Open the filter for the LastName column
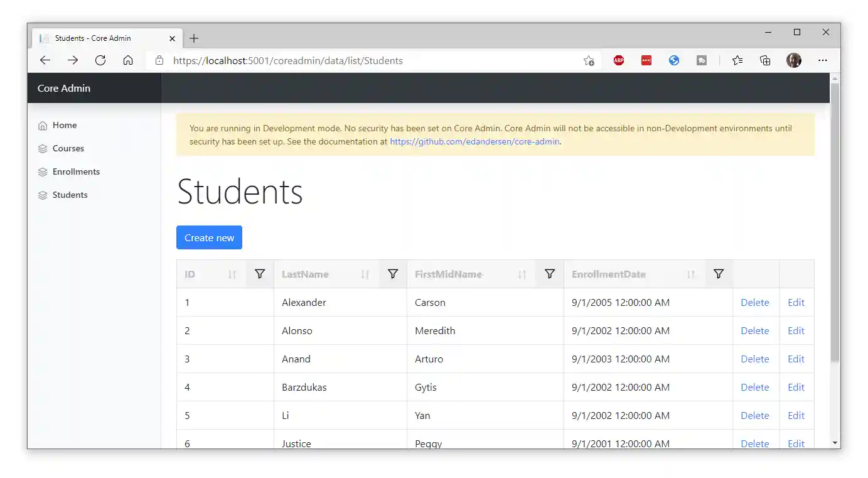 pos(393,274)
